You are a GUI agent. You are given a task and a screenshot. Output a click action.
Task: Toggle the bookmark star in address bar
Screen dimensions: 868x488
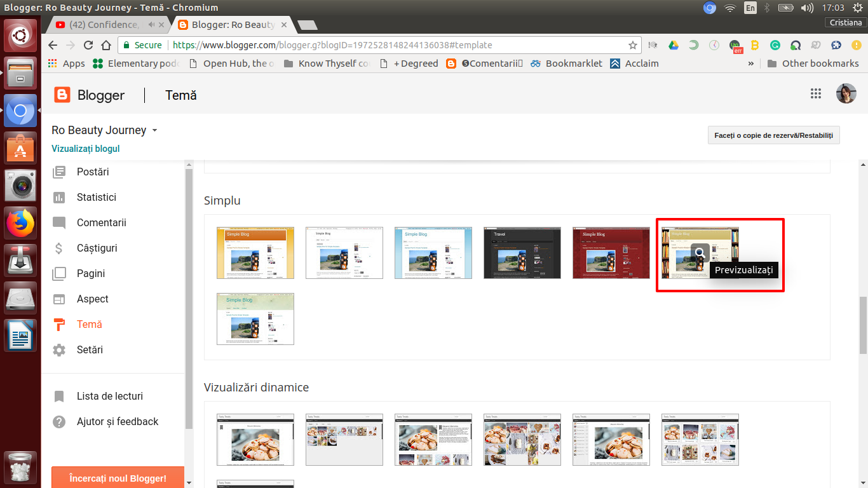tap(632, 45)
